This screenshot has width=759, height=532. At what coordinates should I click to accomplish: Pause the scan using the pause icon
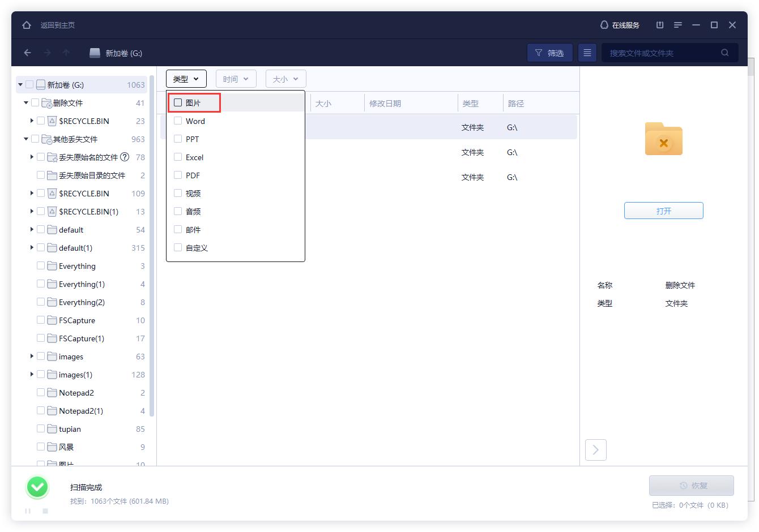tap(27, 511)
